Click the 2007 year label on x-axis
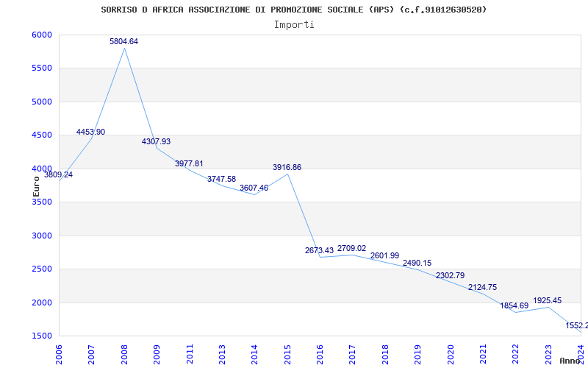588x368 pixels. pyautogui.click(x=92, y=354)
